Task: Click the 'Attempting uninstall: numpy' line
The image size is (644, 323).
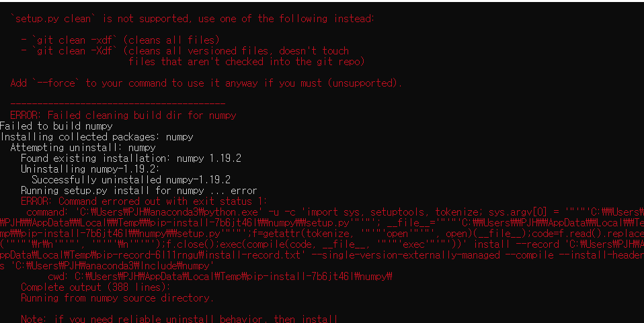Action: coord(83,148)
